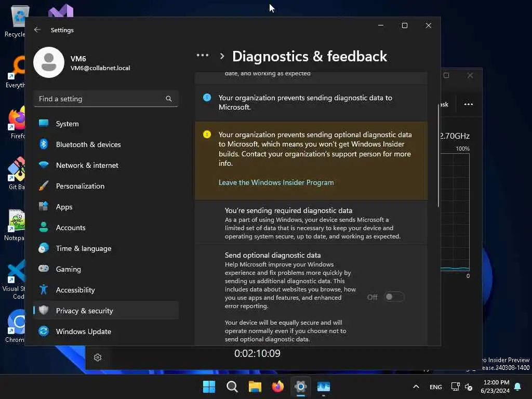Open File Explorer from the taskbar
532x399 pixels.
click(x=255, y=387)
